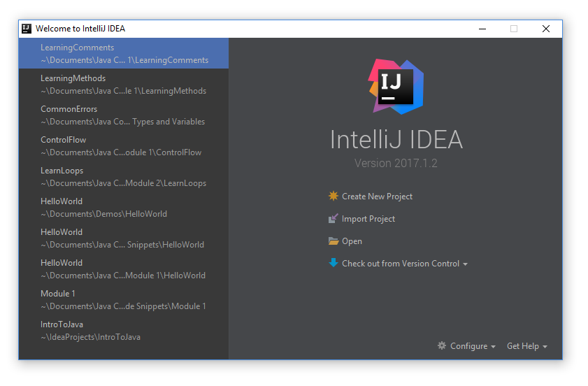The height and width of the screenshot is (386, 588).
Task: Open the Get Help menu
Action: (x=523, y=346)
